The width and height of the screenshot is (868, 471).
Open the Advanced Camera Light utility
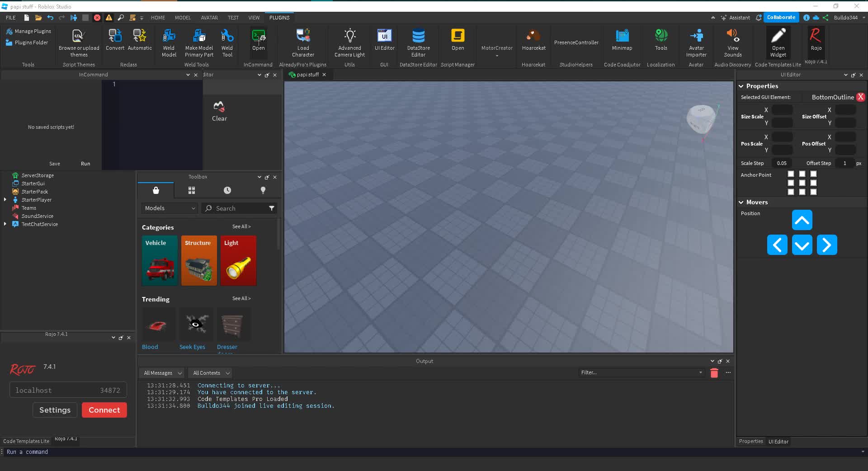click(349, 42)
